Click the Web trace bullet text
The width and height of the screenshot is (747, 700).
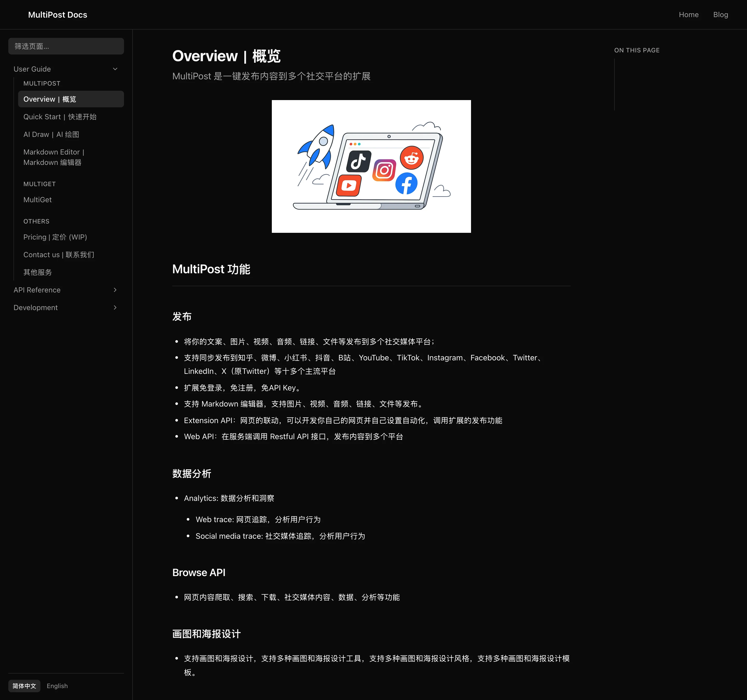click(x=258, y=520)
